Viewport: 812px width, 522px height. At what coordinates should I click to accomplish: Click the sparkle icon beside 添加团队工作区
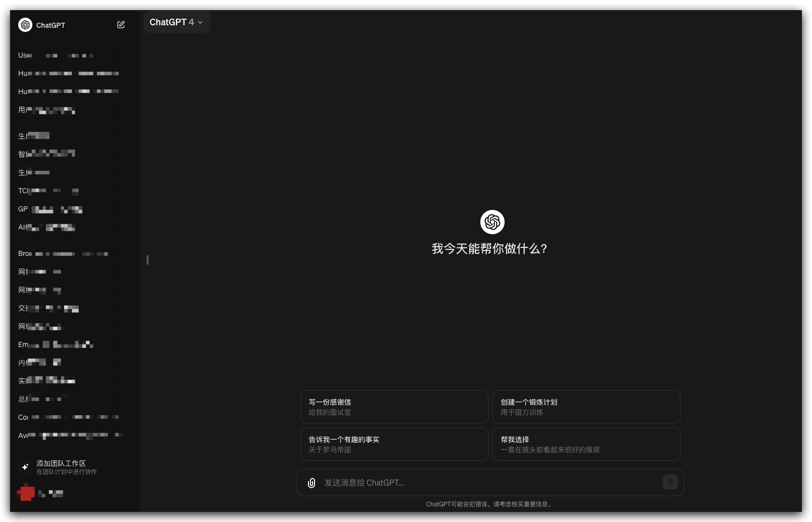pyautogui.click(x=25, y=467)
